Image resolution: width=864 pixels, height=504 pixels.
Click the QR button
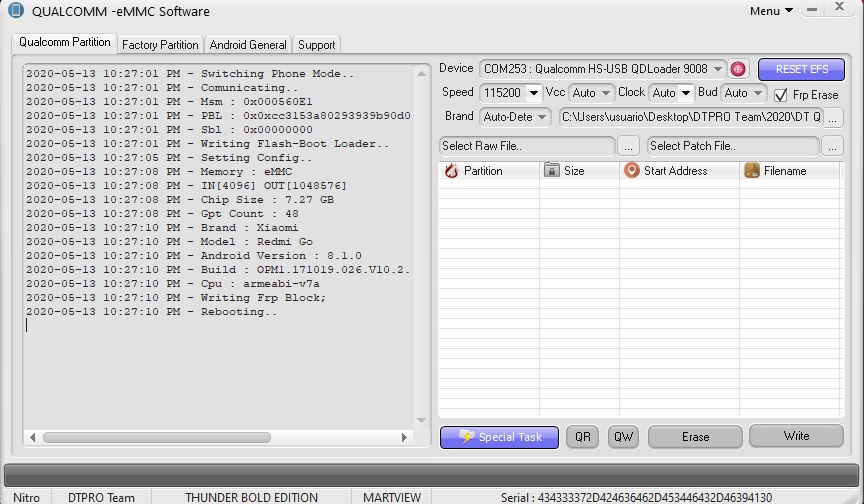click(x=582, y=437)
